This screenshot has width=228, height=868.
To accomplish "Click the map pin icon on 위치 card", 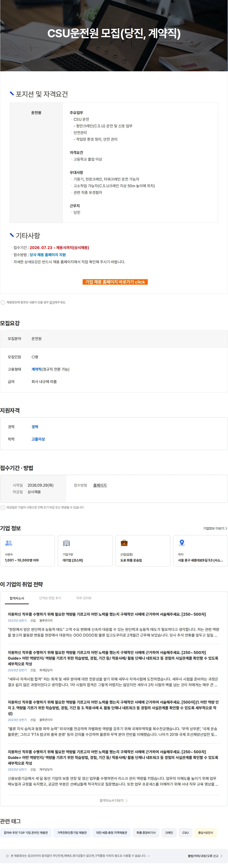I will [182, 543].
